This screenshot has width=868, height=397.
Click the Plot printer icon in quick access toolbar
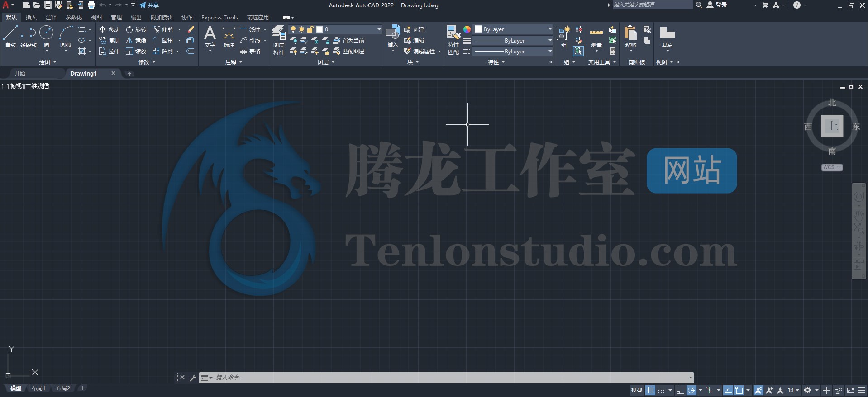click(91, 5)
